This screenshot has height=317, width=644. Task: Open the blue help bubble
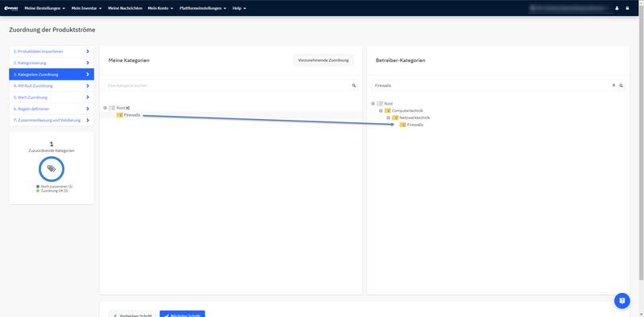(x=621, y=301)
